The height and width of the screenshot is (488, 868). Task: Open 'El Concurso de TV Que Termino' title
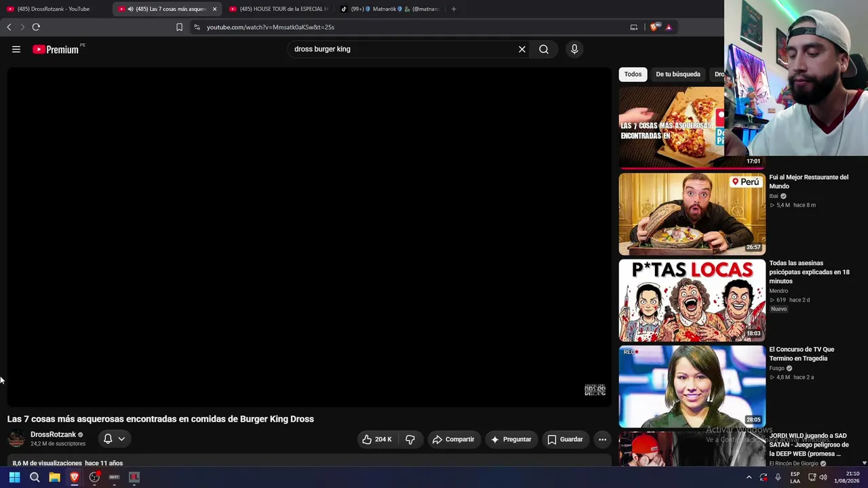pos(802,354)
